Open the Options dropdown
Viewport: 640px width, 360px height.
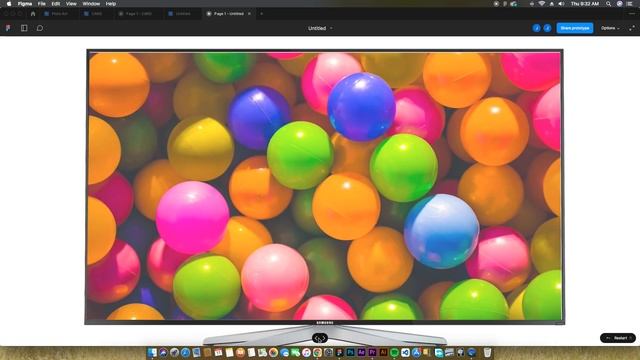point(610,28)
